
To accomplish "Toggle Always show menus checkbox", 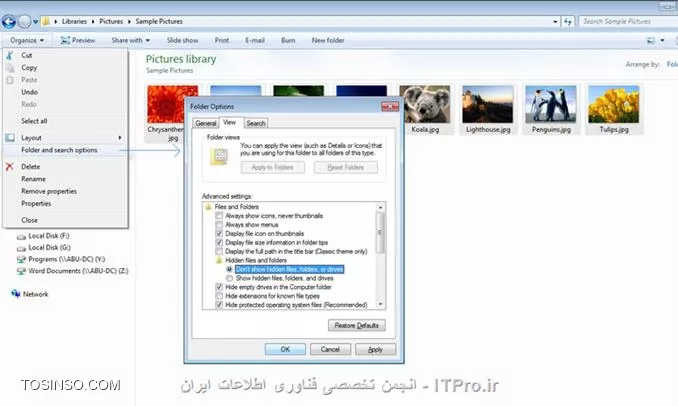I will (219, 225).
